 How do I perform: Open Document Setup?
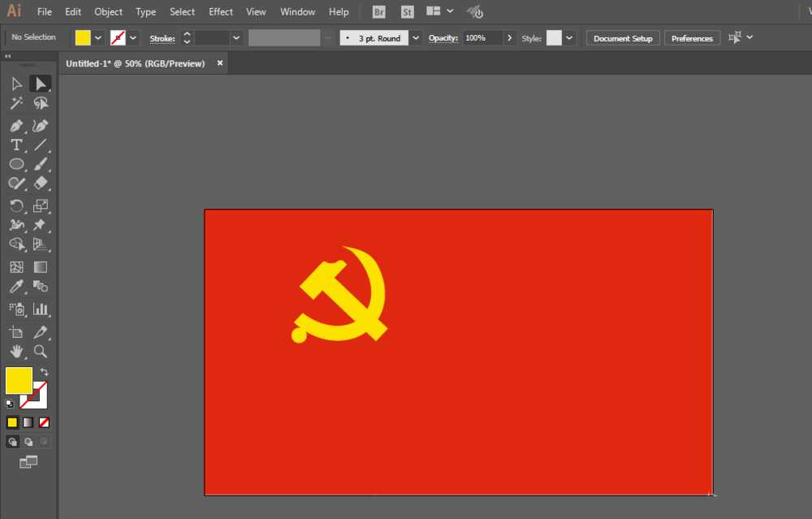click(622, 37)
